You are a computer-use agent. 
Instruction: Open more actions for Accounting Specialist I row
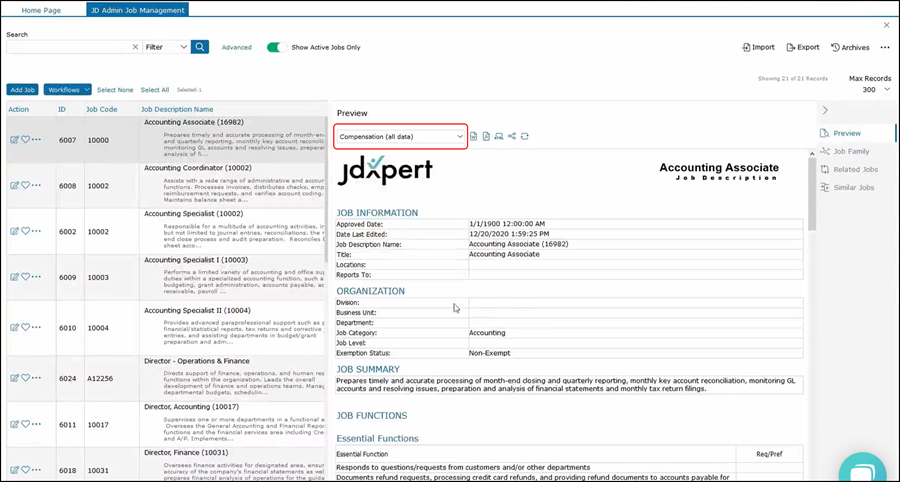point(36,277)
